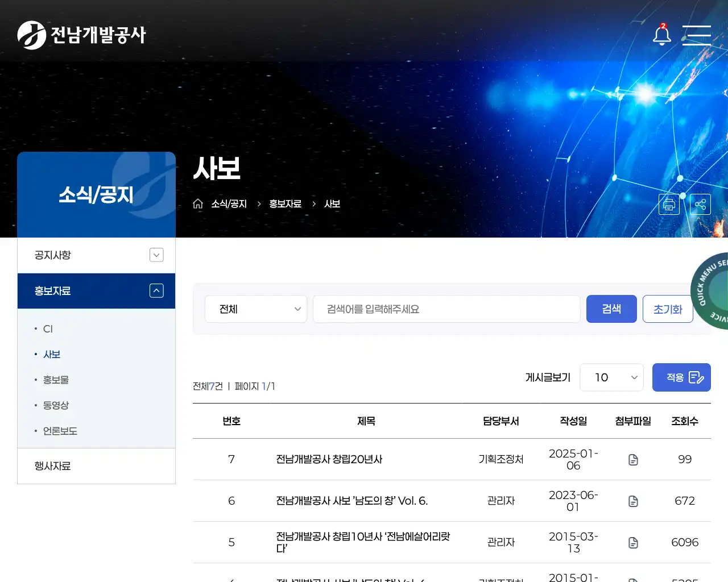728x582 pixels.
Task: Click the 제목 column header
Action: 366,421
